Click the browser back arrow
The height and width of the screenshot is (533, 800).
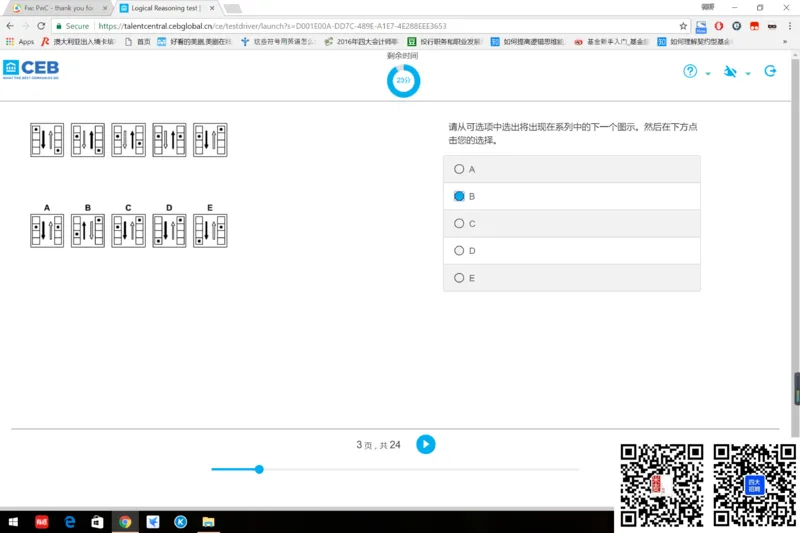coord(10,26)
